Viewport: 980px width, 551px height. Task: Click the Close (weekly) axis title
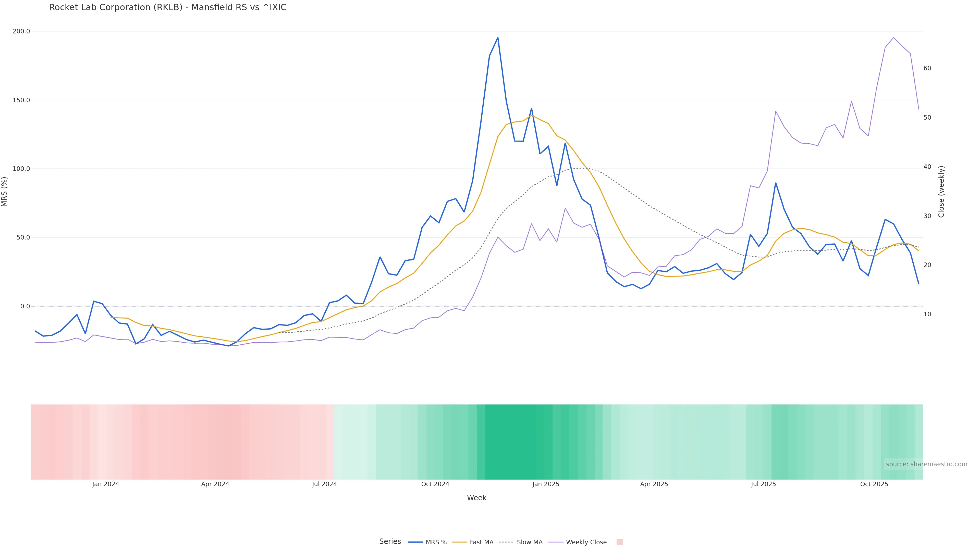[941, 192]
